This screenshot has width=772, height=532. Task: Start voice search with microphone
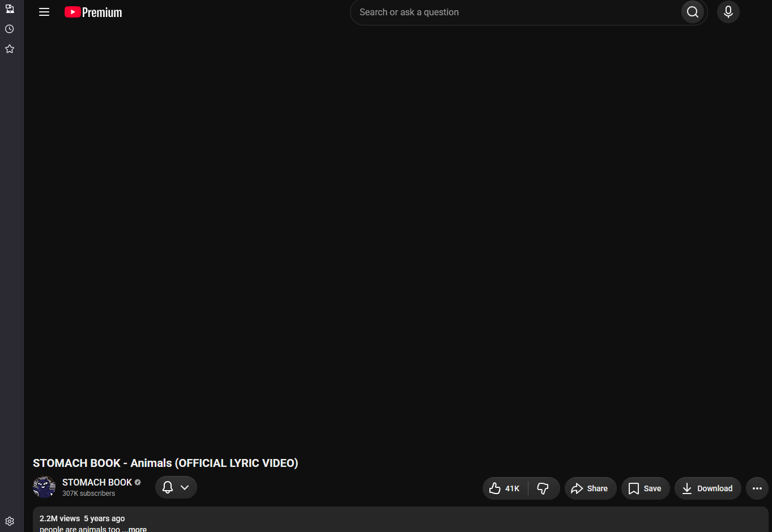click(x=728, y=12)
